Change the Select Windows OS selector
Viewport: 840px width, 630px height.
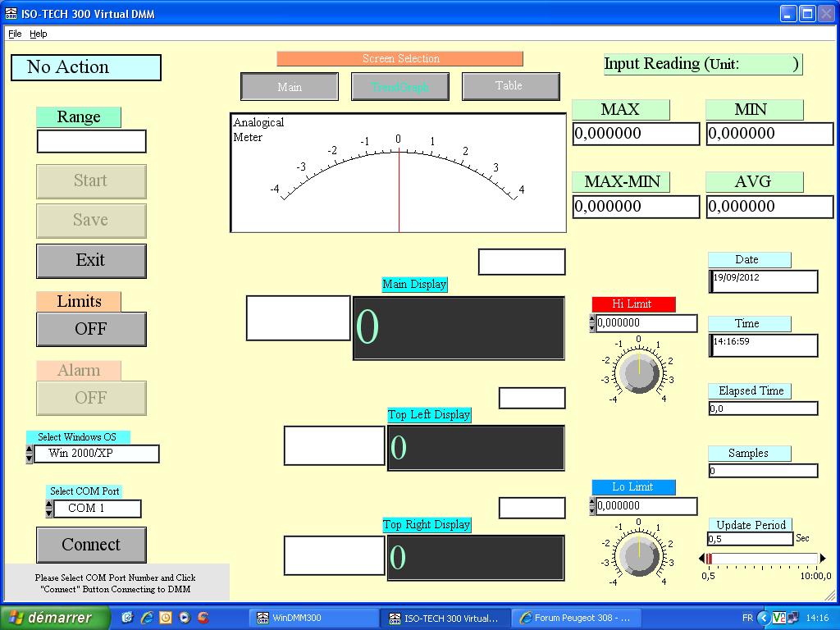click(30, 454)
